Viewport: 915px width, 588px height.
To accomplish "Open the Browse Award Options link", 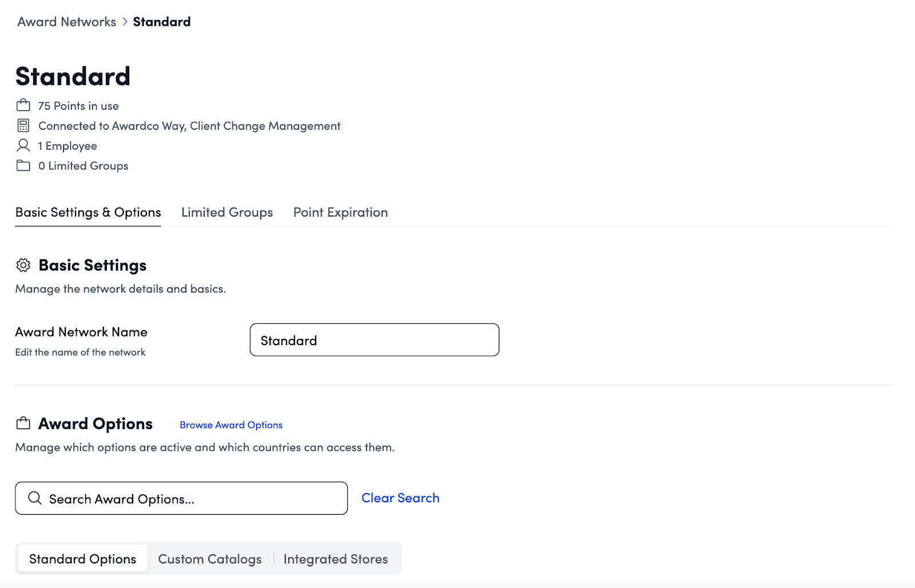I will [x=231, y=425].
